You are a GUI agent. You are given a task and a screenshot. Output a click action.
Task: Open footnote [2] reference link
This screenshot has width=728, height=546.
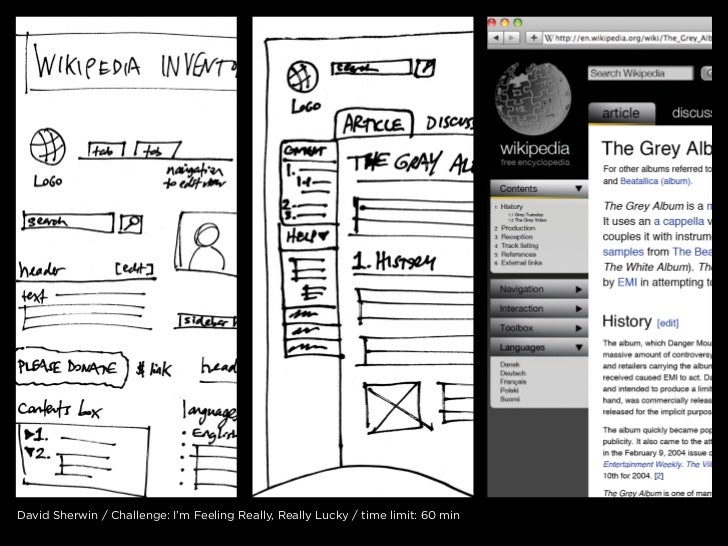coord(659,476)
